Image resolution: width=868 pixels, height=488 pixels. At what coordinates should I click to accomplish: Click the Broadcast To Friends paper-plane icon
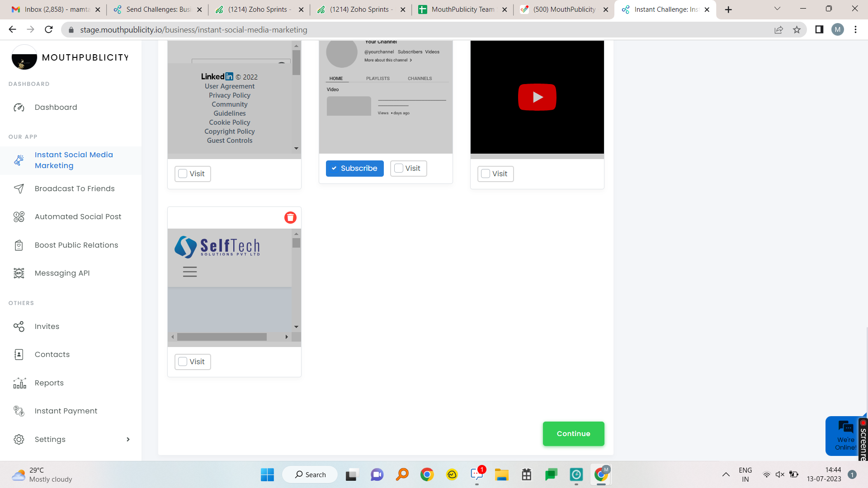(19, 188)
